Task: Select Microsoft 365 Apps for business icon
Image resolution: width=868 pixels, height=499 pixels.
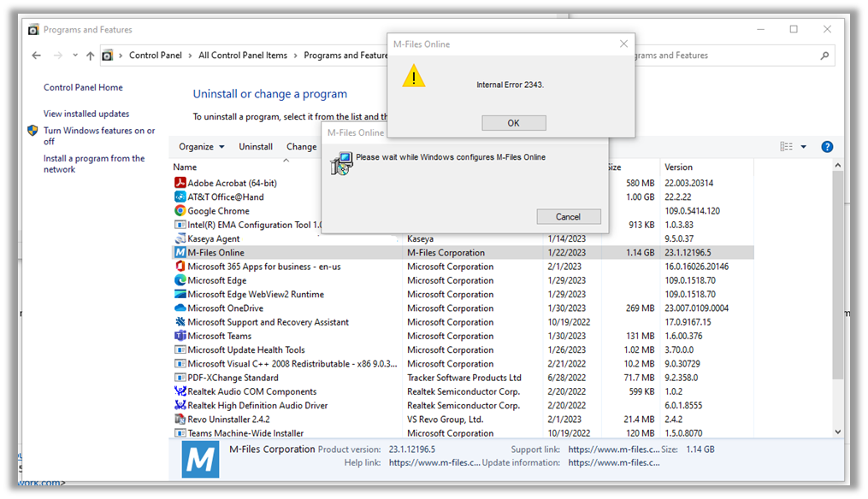Action: pyautogui.click(x=180, y=266)
